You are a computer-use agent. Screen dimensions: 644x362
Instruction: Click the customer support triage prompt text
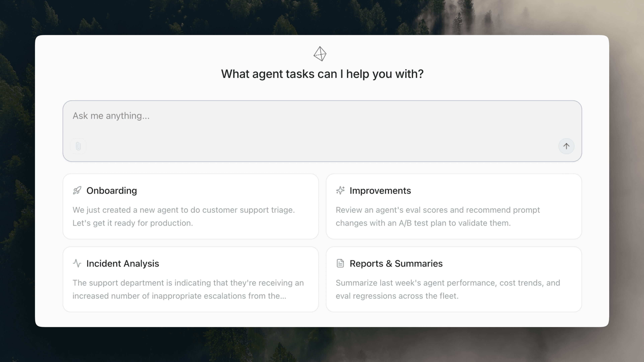[184, 216]
